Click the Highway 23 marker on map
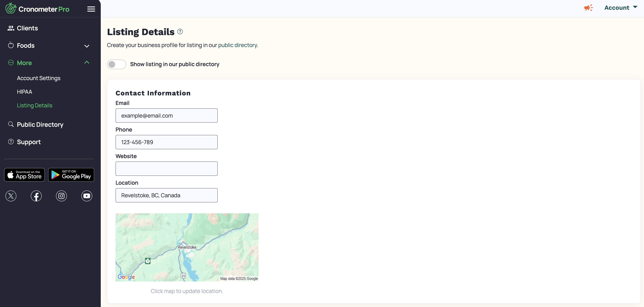644x307 pixels. pyautogui.click(x=183, y=276)
